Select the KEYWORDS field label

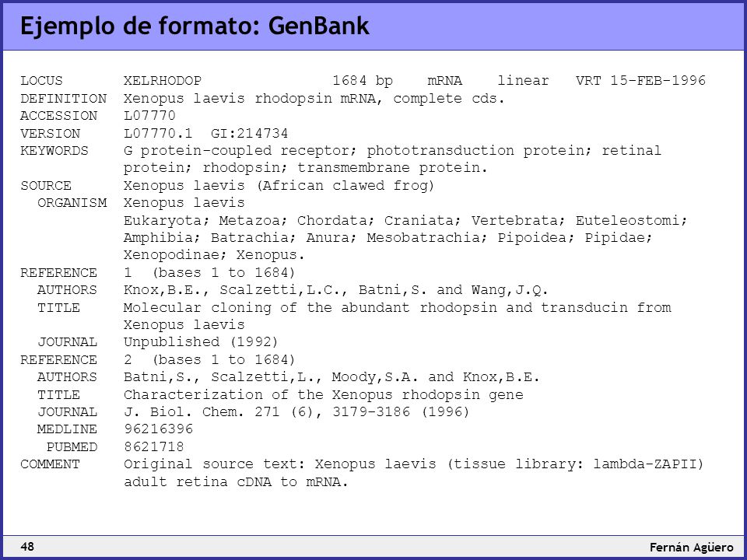tap(54, 150)
